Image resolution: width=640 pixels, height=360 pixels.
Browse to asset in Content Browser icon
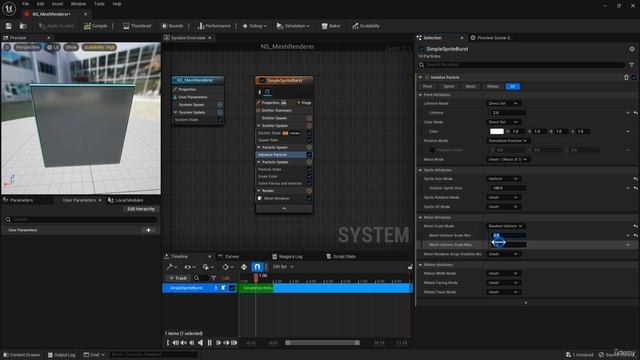[23, 26]
